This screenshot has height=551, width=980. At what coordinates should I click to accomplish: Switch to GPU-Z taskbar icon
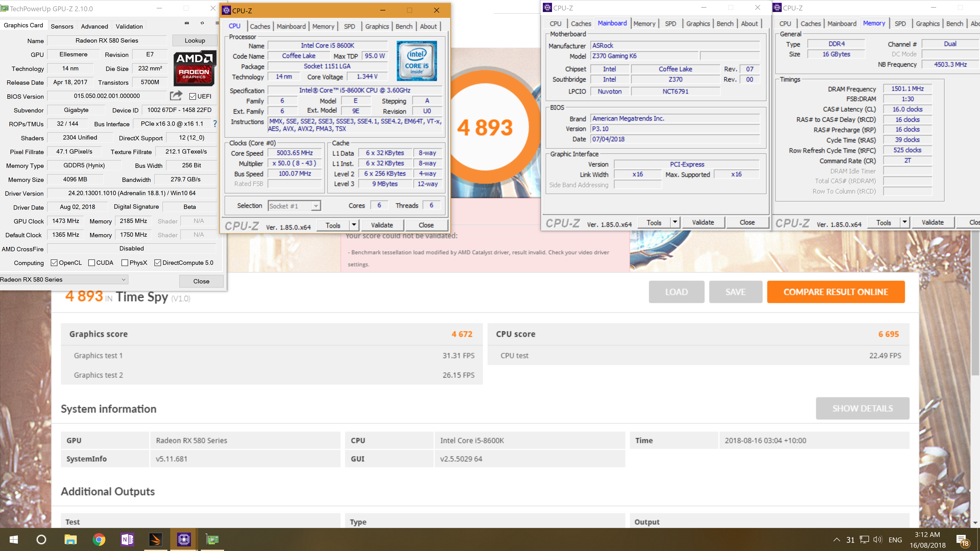pyautogui.click(x=212, y=539)
